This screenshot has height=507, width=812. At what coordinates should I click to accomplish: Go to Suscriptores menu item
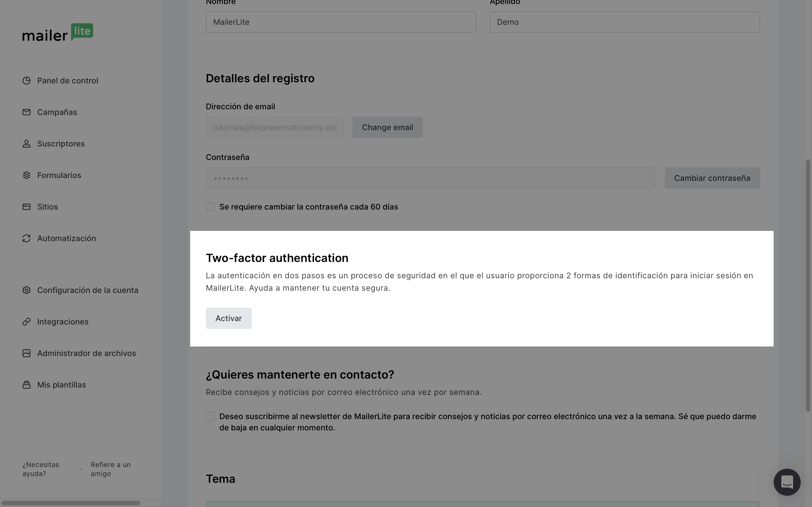pyautogui.click(x=61, y=144)
